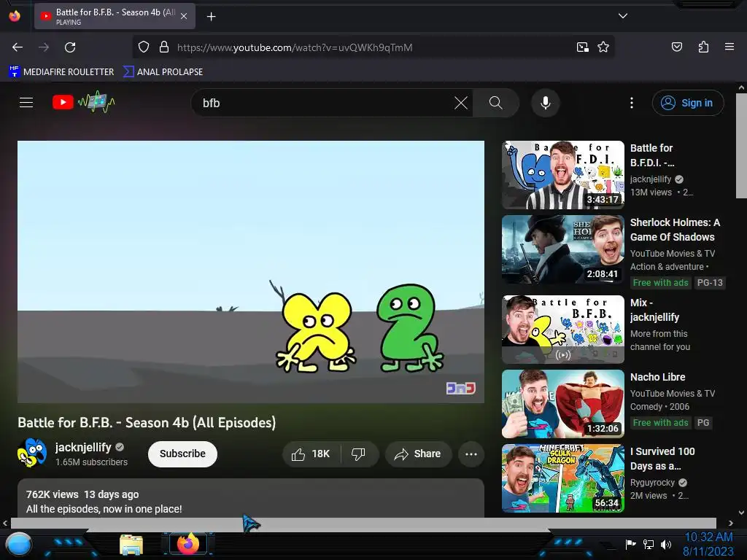Reload the current page
This screenshot has height=560, width=747.
[70, 47]
